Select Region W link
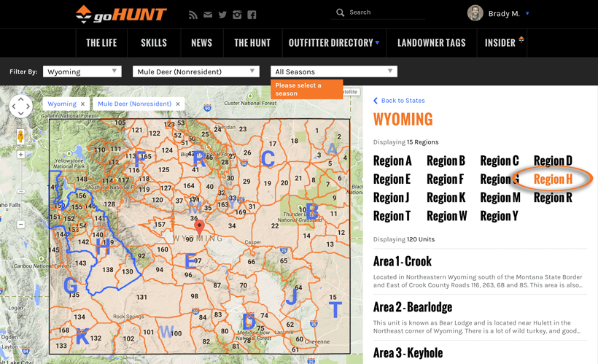 tap(447, 216)
